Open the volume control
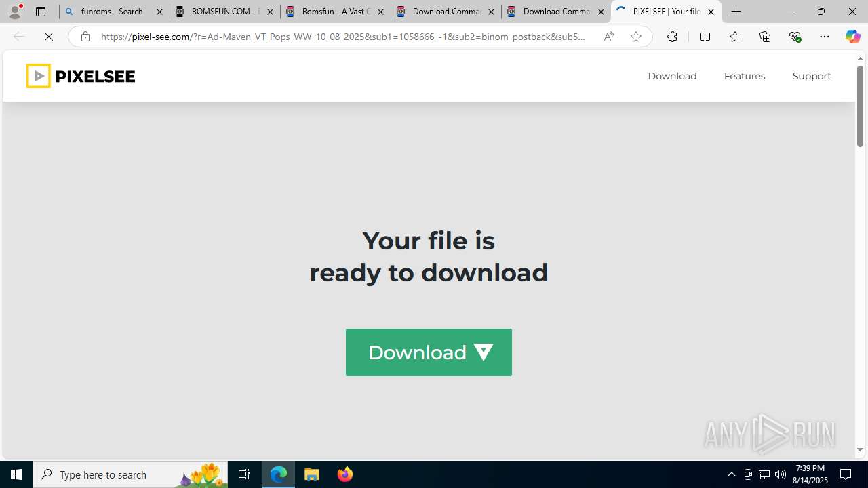 [x=781, y=474]
